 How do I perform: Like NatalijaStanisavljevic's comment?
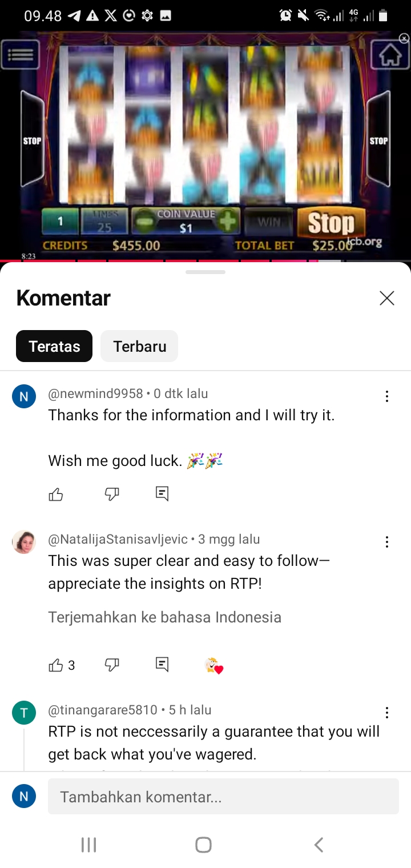point(56,665)
